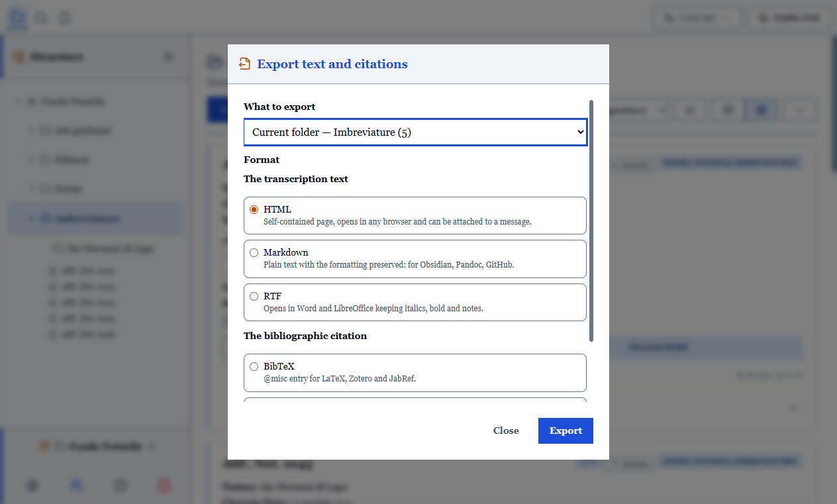Click 'The transcription text' heading
Screen dimensions: 837x504
click(x=296, y=179)
